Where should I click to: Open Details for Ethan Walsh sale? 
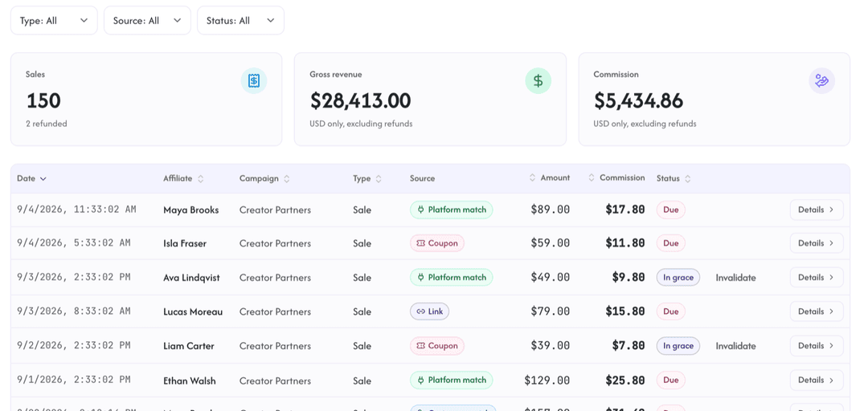[x=816, y=380]
